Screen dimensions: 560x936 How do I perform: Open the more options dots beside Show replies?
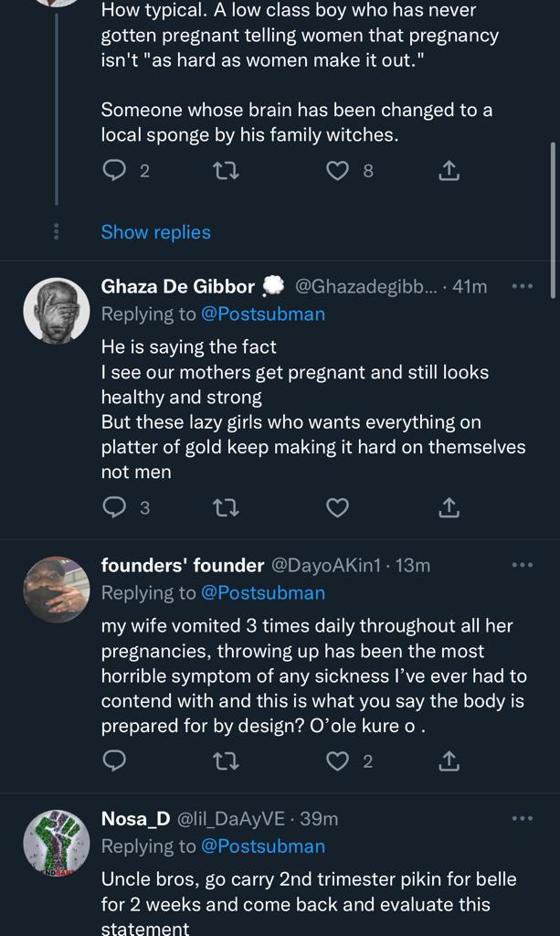click(57, 232)
